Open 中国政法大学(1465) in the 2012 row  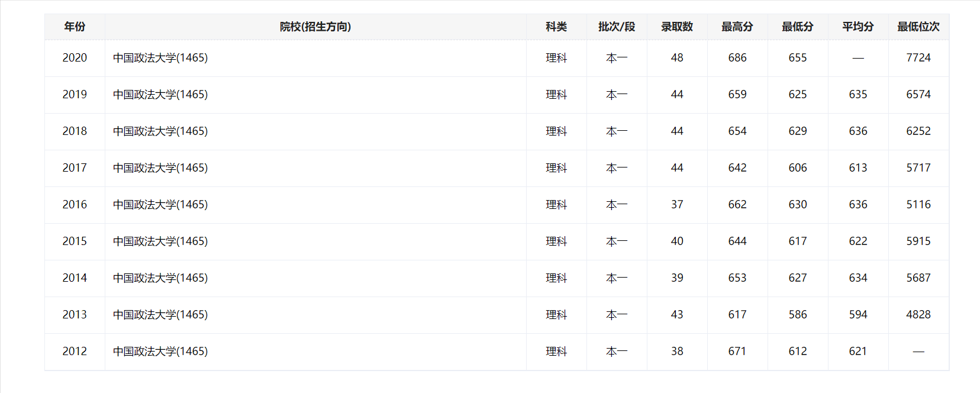tap(160, 351)
